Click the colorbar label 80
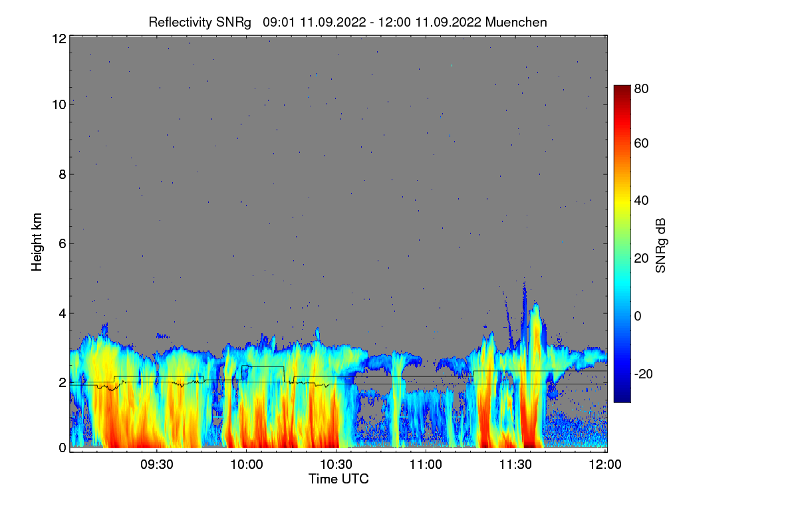798x532 pixels. tap(642, 87)
